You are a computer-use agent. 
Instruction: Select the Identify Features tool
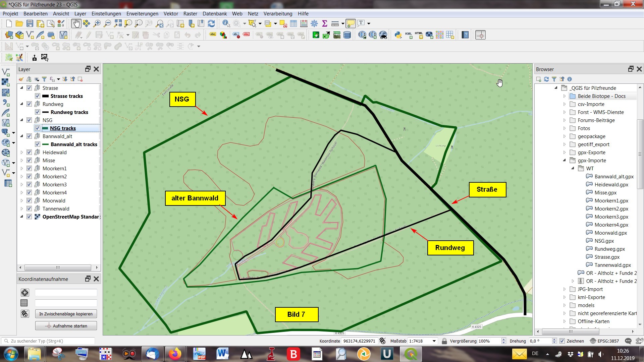226,23
